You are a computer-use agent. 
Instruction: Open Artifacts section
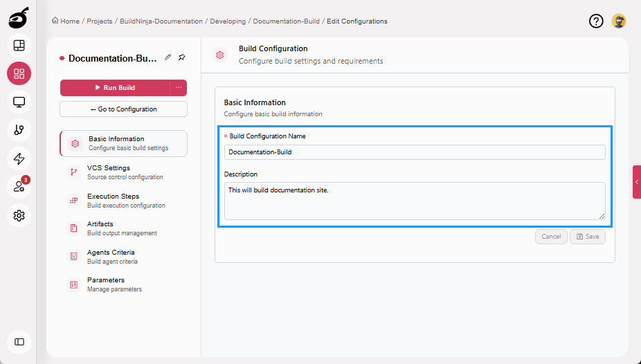click(x=123, y=228)
